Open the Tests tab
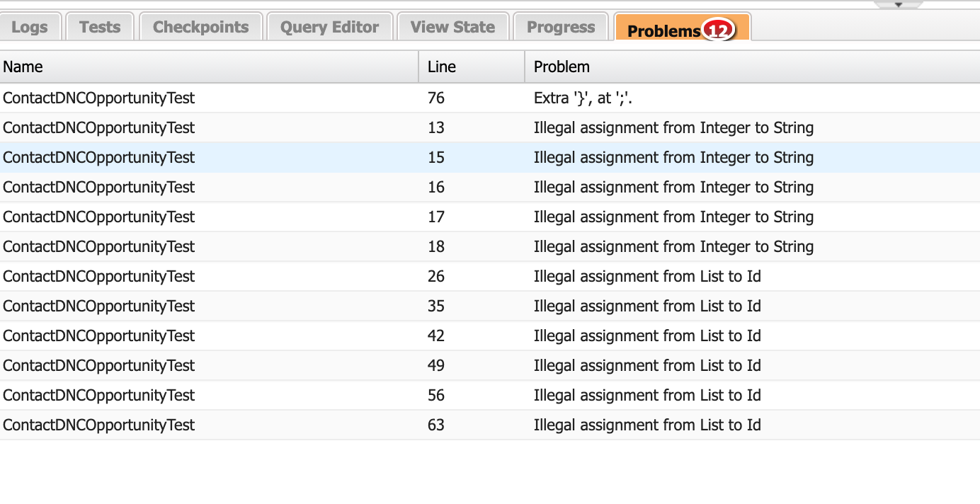Viewport: 980px width, 504px height. pos(100,28)
